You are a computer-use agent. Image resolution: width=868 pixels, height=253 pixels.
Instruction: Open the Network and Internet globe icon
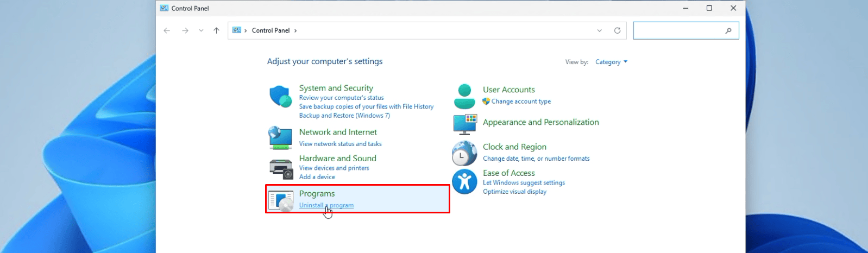[281, 137]
